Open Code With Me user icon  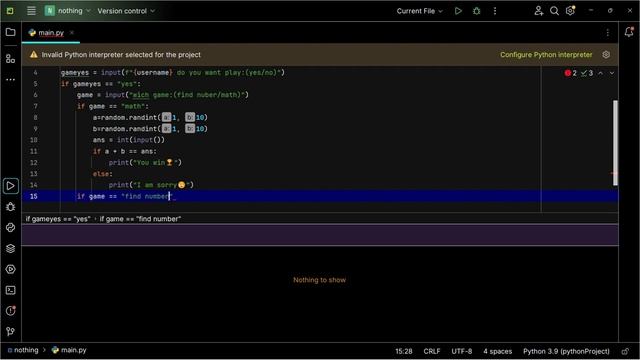(x=538, y=11)
